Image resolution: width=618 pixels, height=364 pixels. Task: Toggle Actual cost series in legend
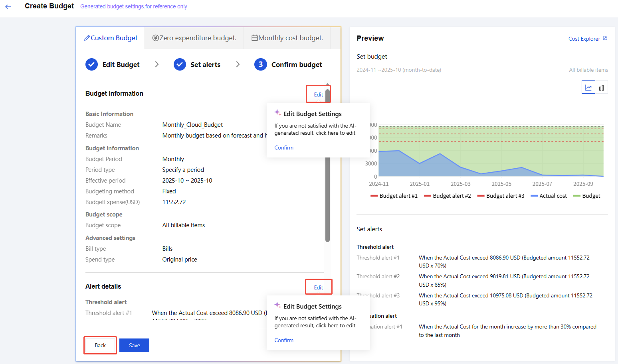click(549, 196)
